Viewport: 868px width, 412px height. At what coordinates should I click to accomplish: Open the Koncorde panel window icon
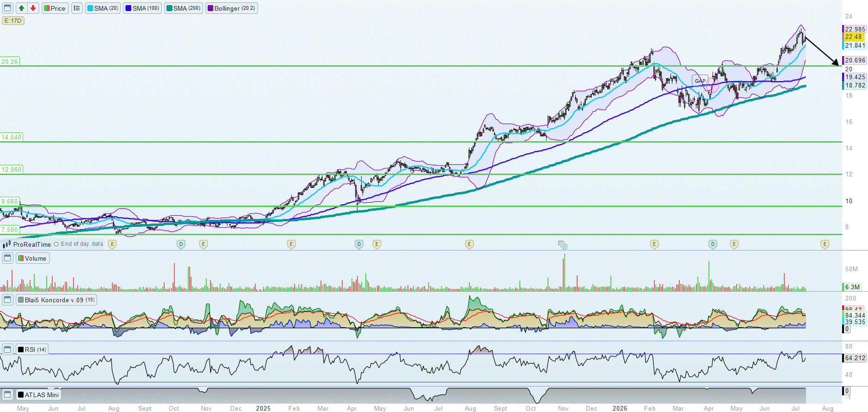coord(7,300)
